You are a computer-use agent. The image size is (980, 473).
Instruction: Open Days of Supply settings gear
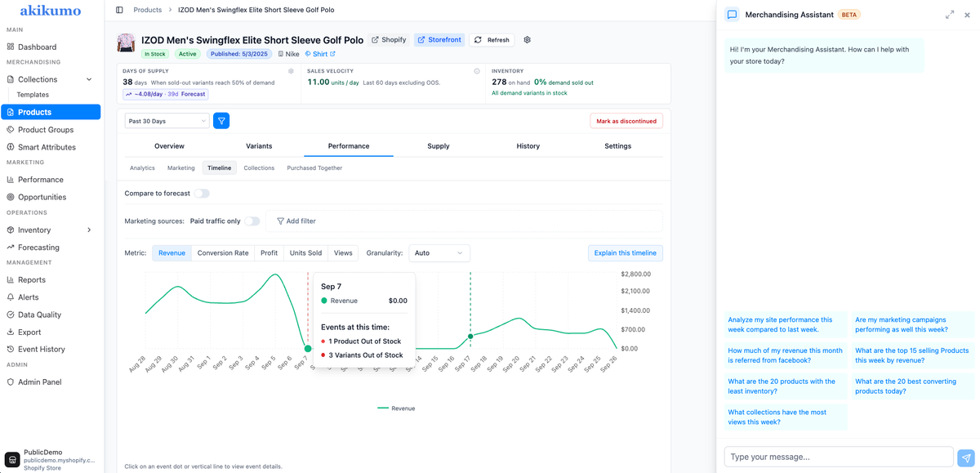click(291, 71)
